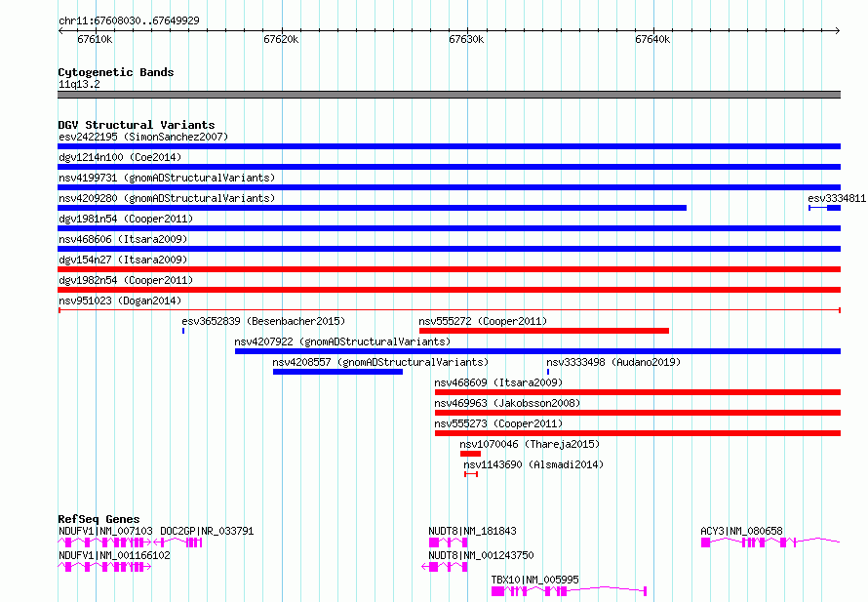Click the nsv4209280 gnomAD variant bar
The height and width of the screenshot is (602, 868).
click(x=372, y=208)
